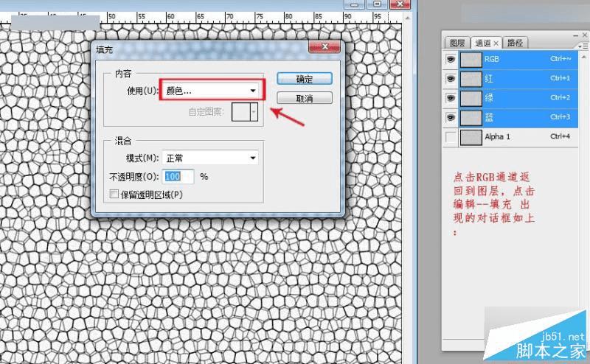Viewport: 590px width, 364px height.
Task: Select the 红 channel row label
Action: (x=489, y=79)
